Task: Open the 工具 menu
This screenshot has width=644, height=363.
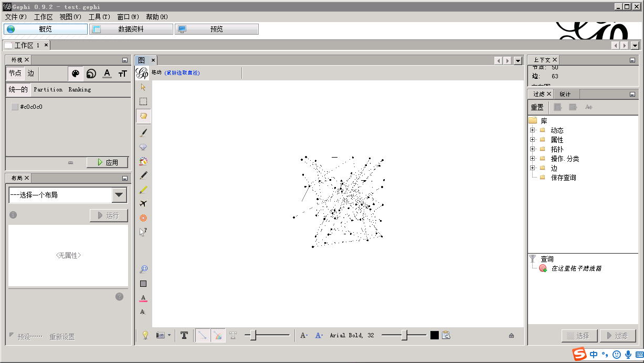Action: tap(99, 17)
